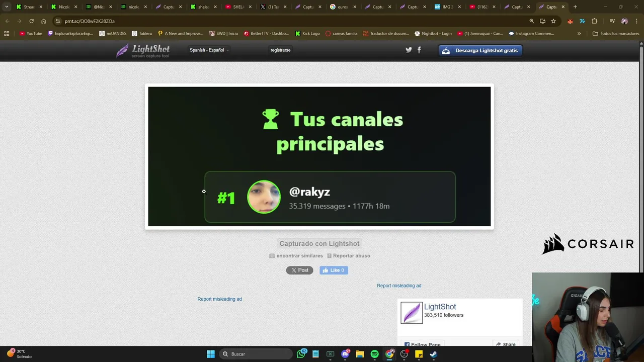Open Sticky Notes from the taskbar

419,354
